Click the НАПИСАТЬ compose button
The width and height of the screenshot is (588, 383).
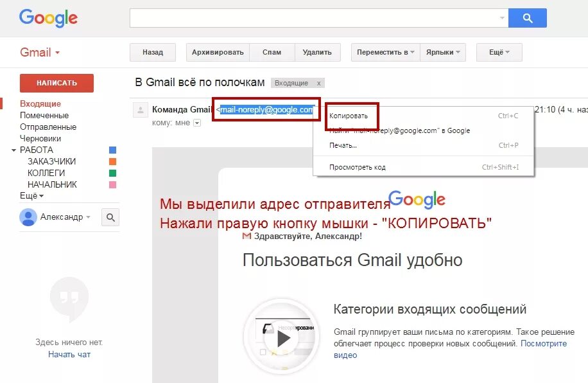(x=56, y=83)
